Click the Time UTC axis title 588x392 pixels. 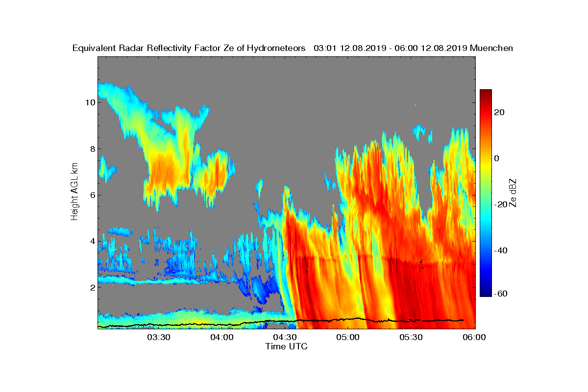click(287, 346)
